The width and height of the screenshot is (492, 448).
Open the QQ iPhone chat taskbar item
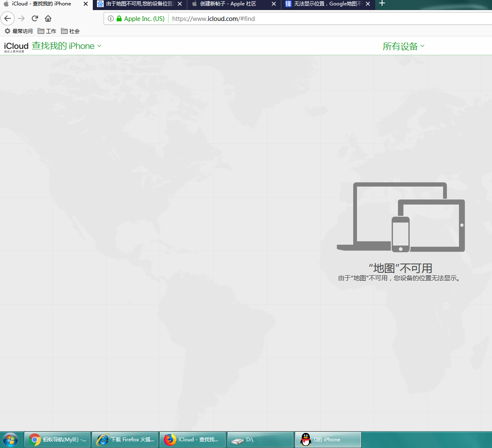(328, 440)
